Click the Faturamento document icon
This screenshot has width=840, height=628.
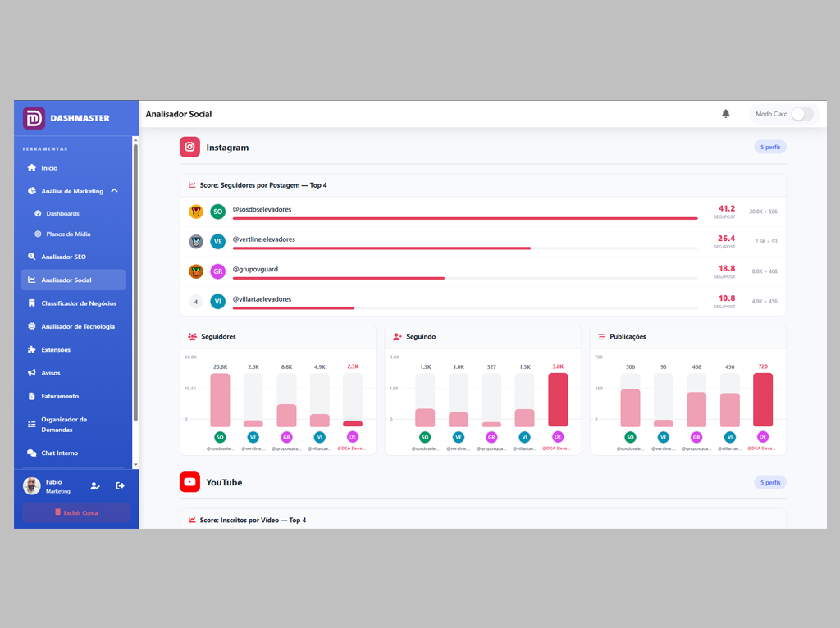tap(32, 396)
